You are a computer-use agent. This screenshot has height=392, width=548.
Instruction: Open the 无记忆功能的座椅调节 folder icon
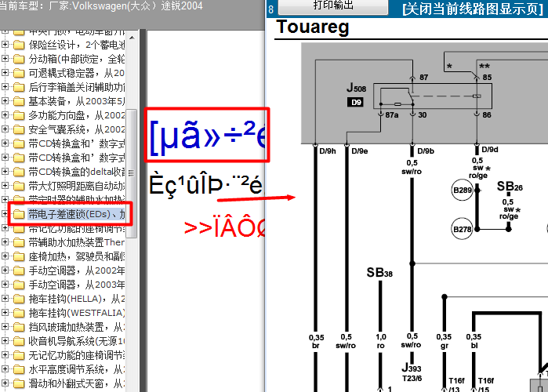19,355
